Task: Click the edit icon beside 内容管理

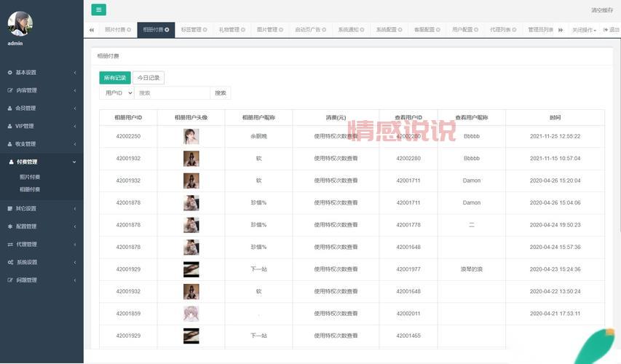Action: point(10,90)
